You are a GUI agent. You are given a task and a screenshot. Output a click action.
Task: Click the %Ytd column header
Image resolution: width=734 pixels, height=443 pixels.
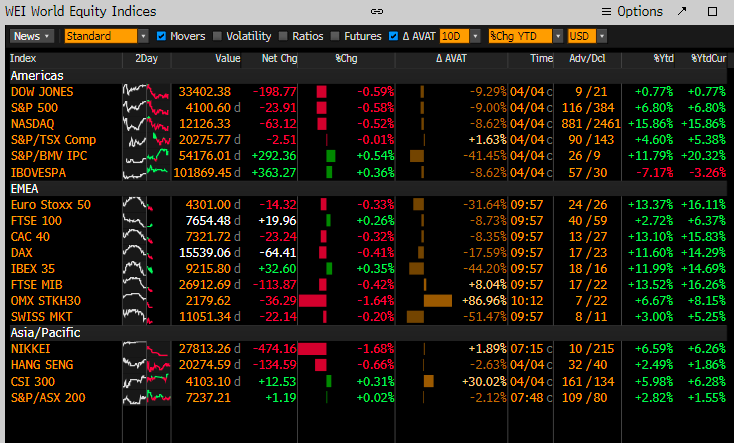664,59
